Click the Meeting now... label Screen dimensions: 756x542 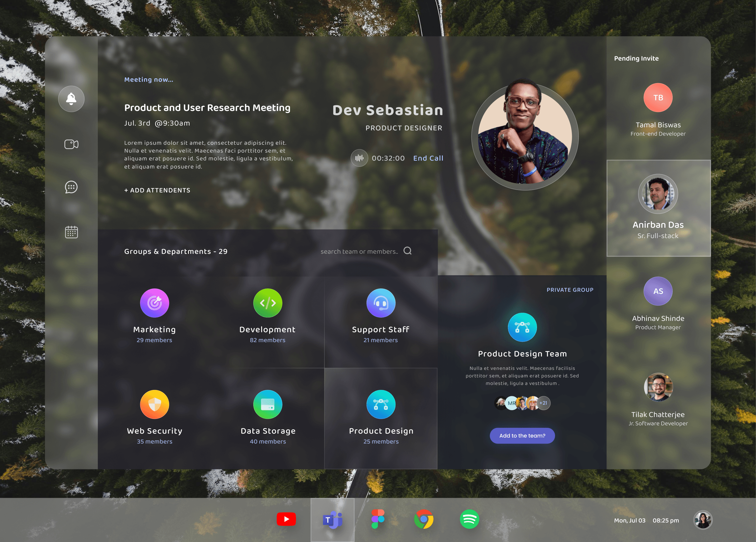point(149,79)
